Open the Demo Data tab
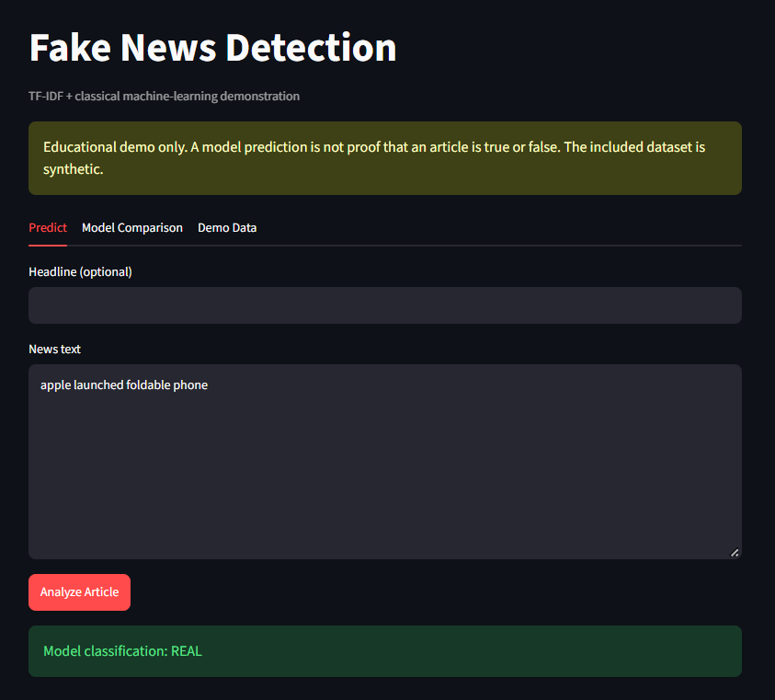Screen dimensions: 775x700 (227, 227)
